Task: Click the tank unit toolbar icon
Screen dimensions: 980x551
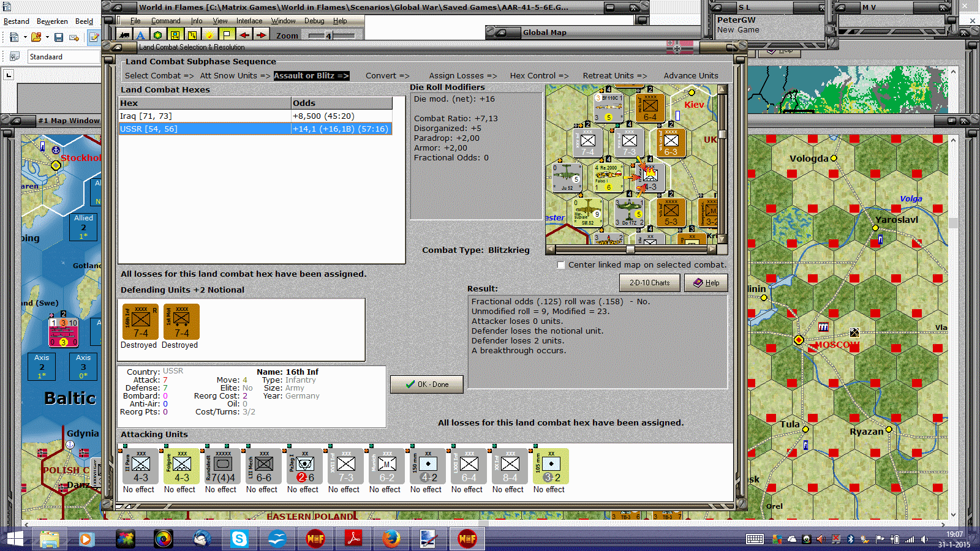Action: tap(125, 36)
